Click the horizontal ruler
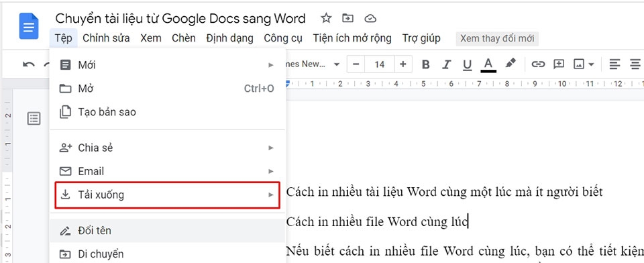Viewport: 644px width, 263px height. (x=464, y=83)
